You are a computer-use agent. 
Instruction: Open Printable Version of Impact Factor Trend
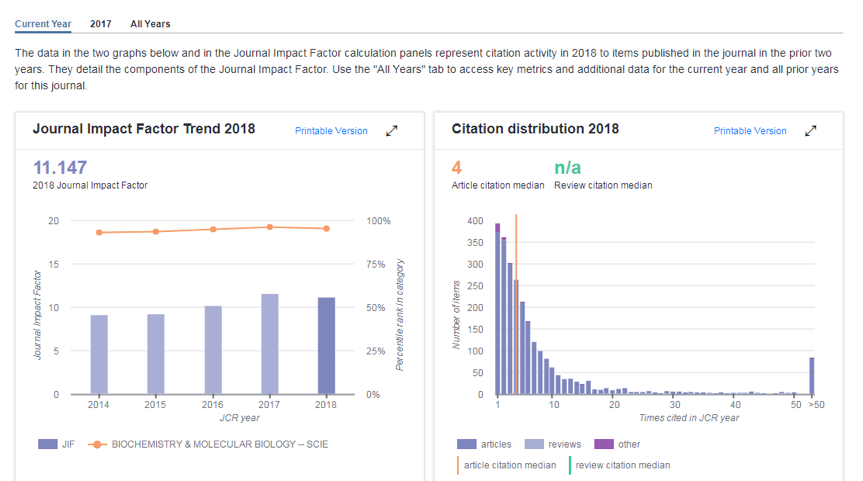click(331, 131)
